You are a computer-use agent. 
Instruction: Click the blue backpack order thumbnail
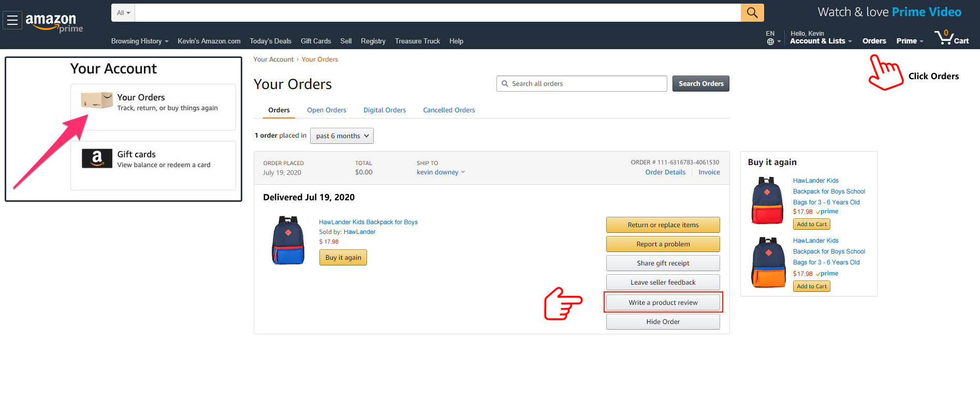point(288,241)
